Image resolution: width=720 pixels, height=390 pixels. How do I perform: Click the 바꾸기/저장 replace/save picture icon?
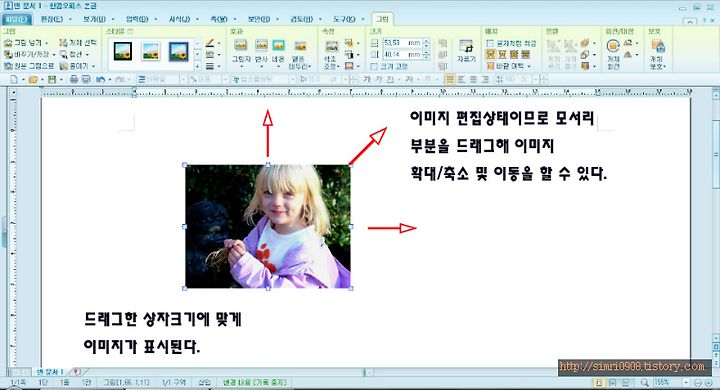[8, 55]
